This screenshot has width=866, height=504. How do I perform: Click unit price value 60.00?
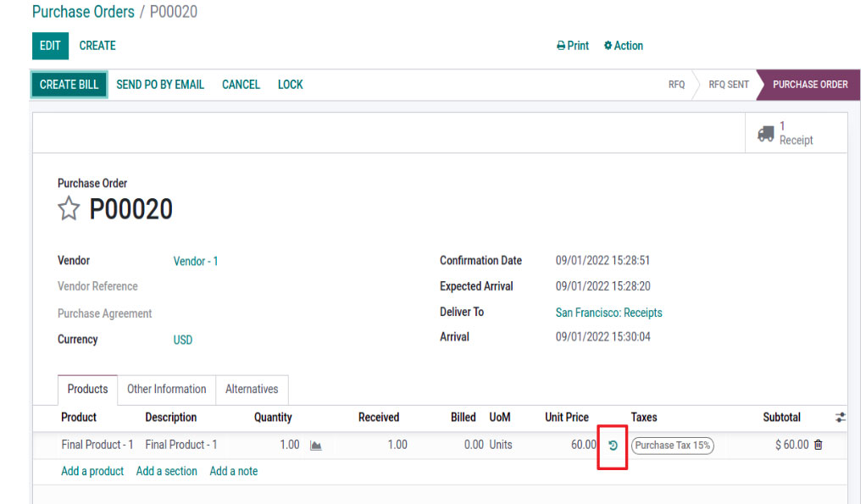(584, 445)
